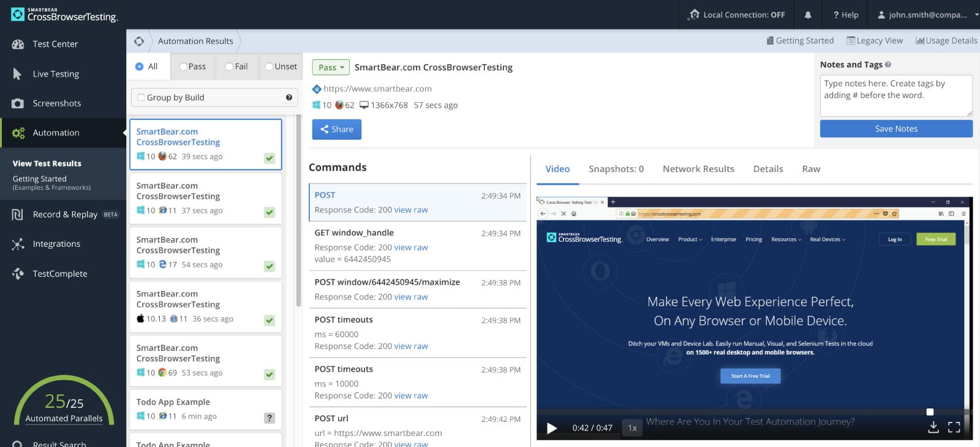Click the Share button

tap(337, 129)
